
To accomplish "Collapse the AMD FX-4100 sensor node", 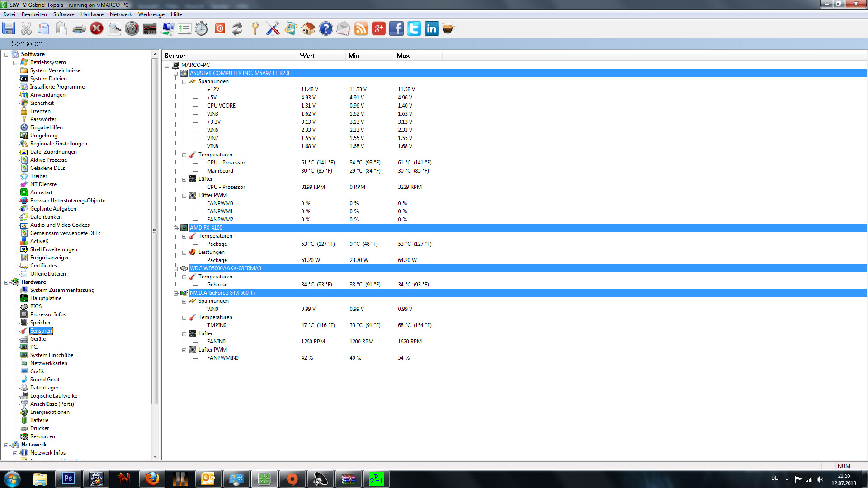I will [x=176, y=228].
